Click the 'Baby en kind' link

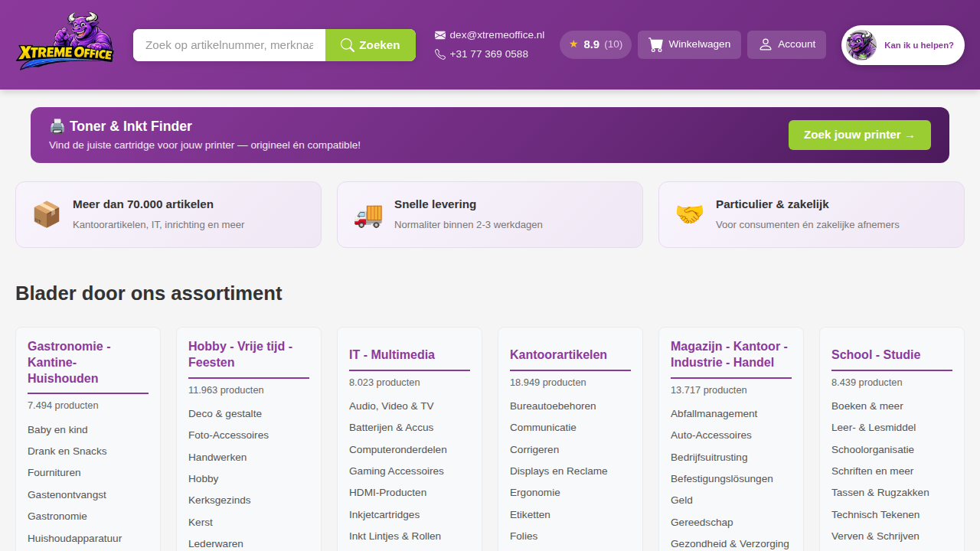click(x=57, y=429)
